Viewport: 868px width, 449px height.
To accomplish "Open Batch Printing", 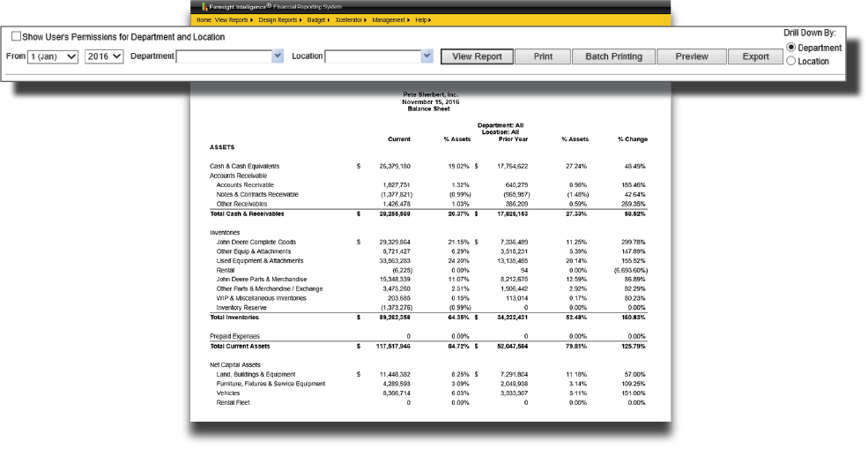I will 614,56.
